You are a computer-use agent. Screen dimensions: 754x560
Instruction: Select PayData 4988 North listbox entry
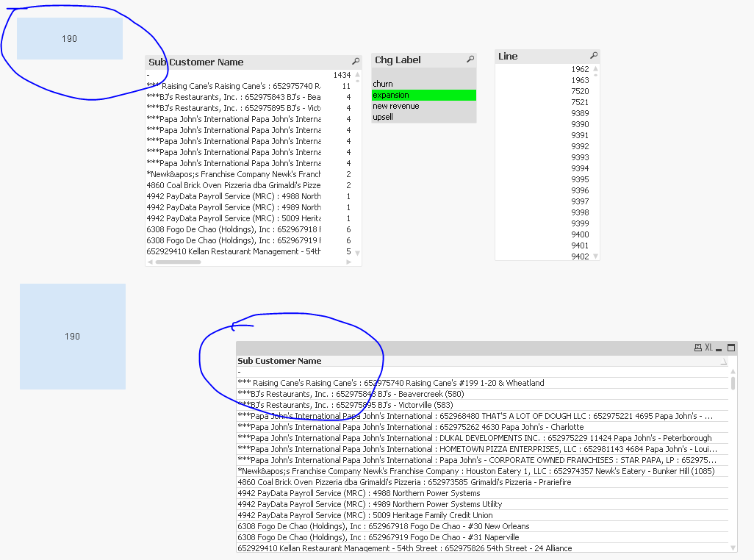point(249,197)
